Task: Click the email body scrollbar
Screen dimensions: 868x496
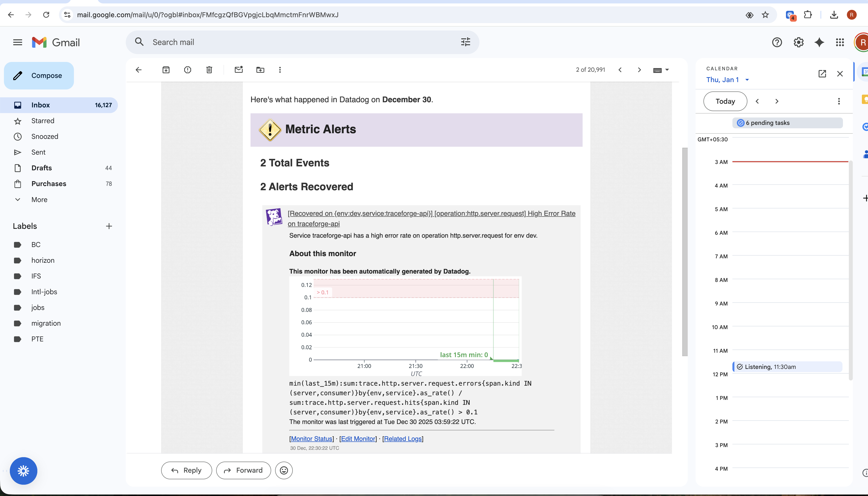Action: (x=685, y=252)
